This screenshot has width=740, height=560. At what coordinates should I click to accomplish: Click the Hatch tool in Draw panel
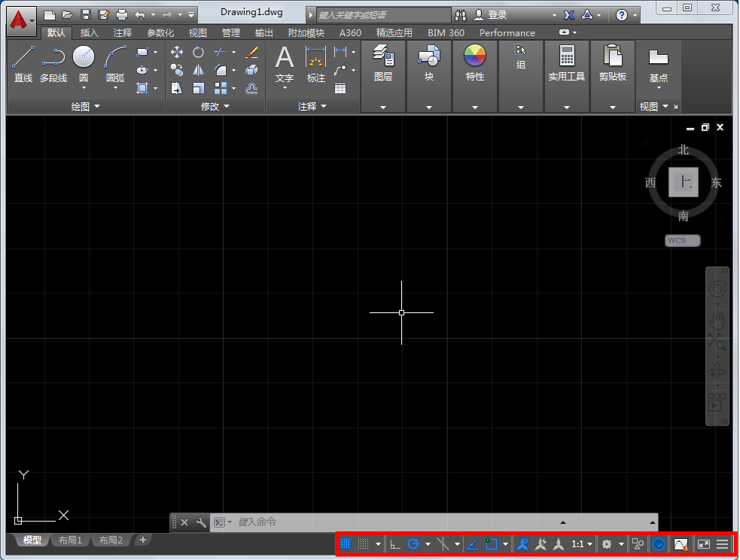click(x=142, y=88)
